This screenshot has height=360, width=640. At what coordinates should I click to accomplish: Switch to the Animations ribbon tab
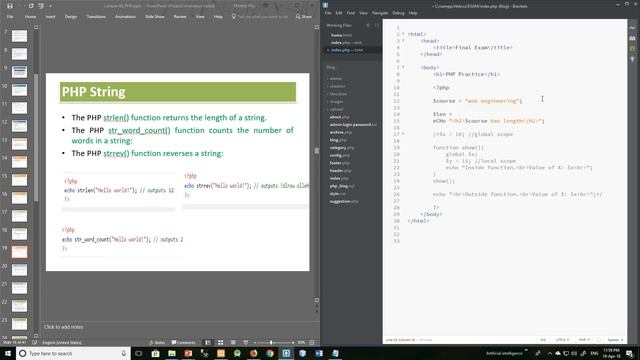(125, 17)
